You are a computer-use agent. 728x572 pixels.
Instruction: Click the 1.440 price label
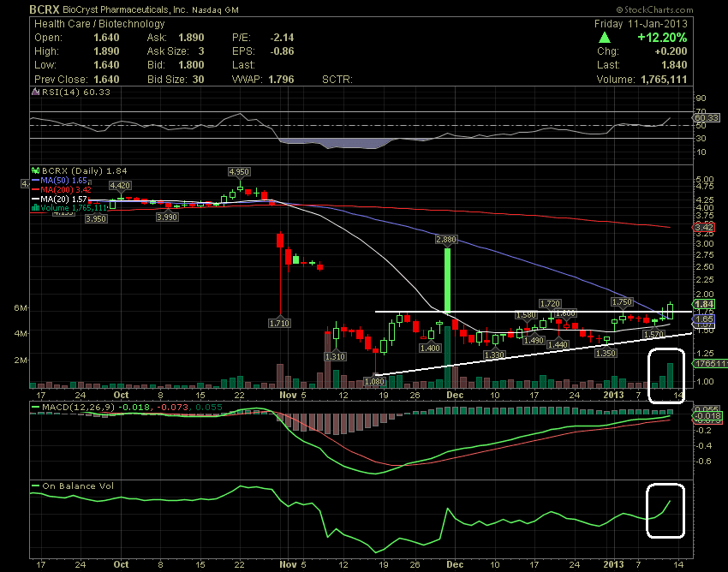click(x=558, y=344)
